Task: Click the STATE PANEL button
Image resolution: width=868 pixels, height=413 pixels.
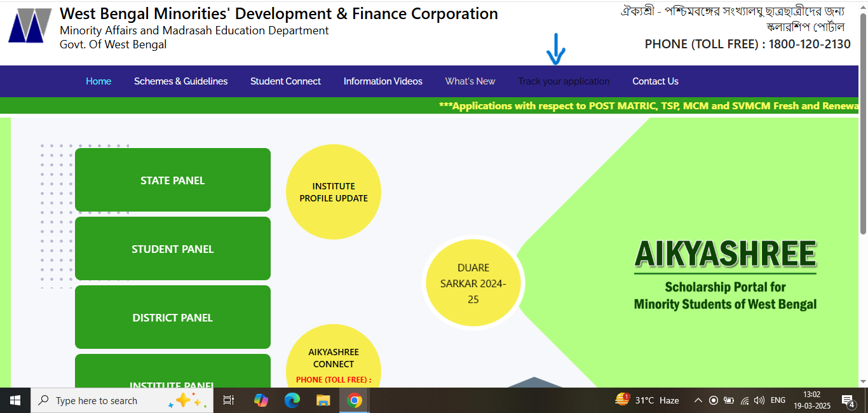Action: pyautogui.click(x=173, y=180)
